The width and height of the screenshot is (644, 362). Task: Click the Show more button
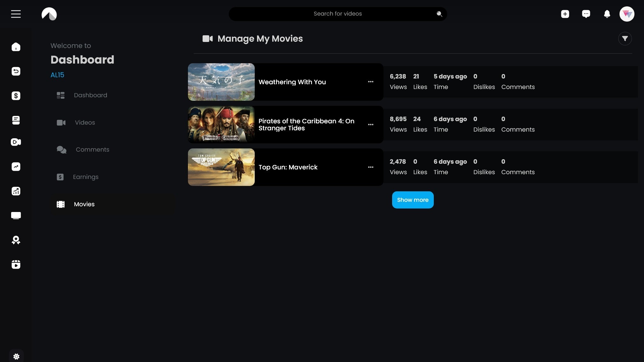tap(412, 200)
